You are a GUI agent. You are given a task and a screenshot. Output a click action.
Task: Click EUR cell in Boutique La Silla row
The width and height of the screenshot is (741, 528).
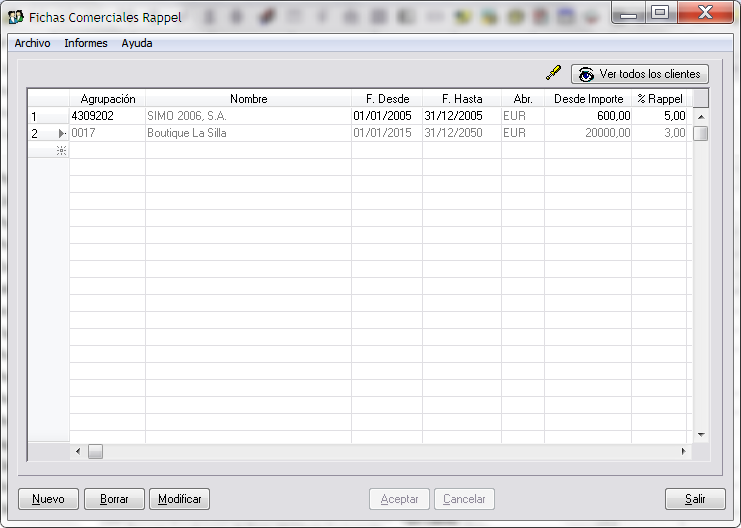click(x=523, y=133)
